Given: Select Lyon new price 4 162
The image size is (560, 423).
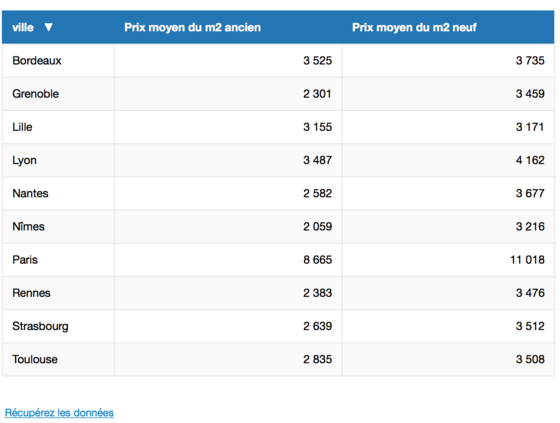Looking at the screenshot, I should click(x=530, y=160).
